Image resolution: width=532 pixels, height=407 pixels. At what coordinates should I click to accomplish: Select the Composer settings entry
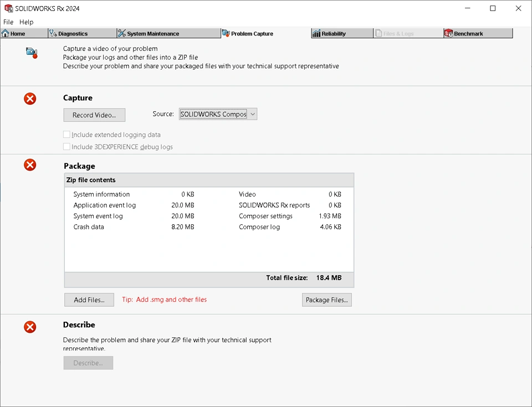click(290, 216)
